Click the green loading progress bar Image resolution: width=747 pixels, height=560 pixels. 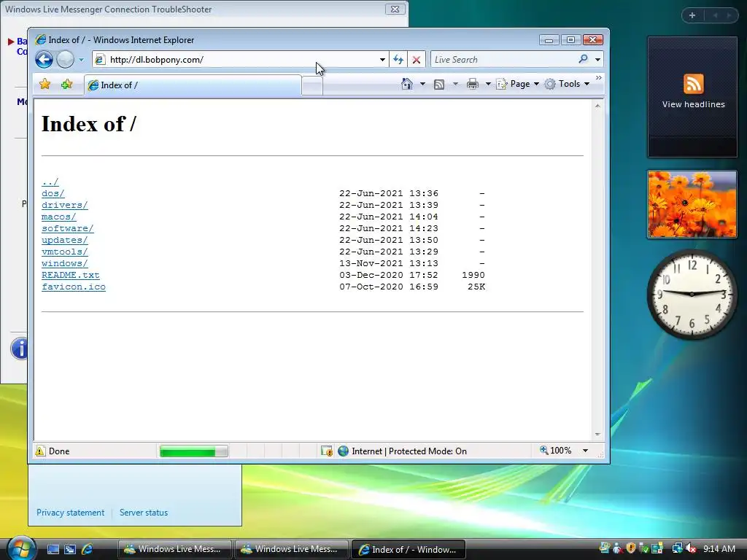193,451
